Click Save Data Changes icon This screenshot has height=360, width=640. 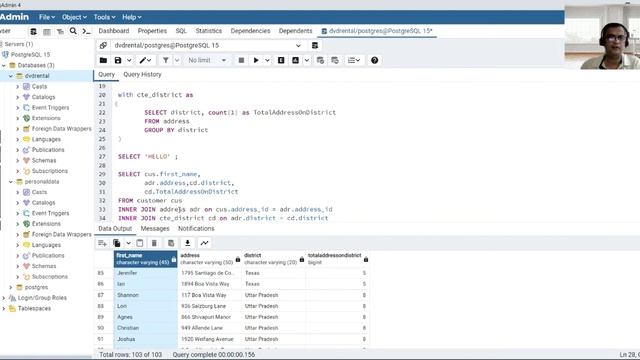coord(171,243)
